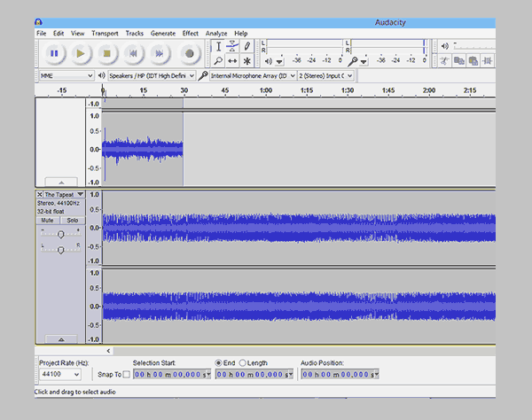
Task: Click the mixer toolbar speaker volume icon
Action: point(444,46)
